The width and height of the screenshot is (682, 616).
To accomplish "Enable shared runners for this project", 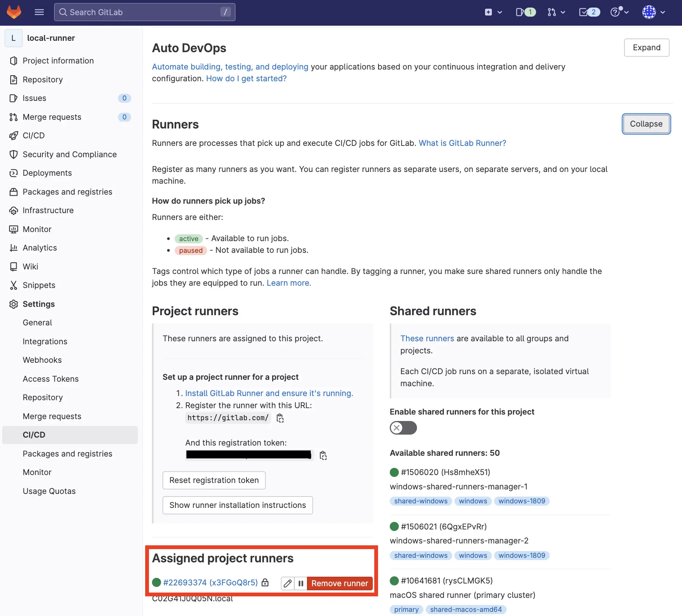I will click(403, 428).
